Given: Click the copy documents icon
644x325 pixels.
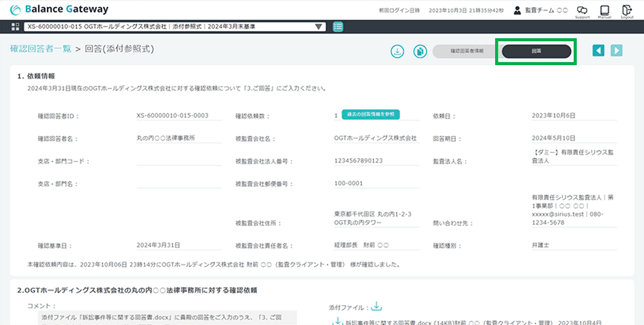Looking at the screenshot, I should tap(419, 51).
